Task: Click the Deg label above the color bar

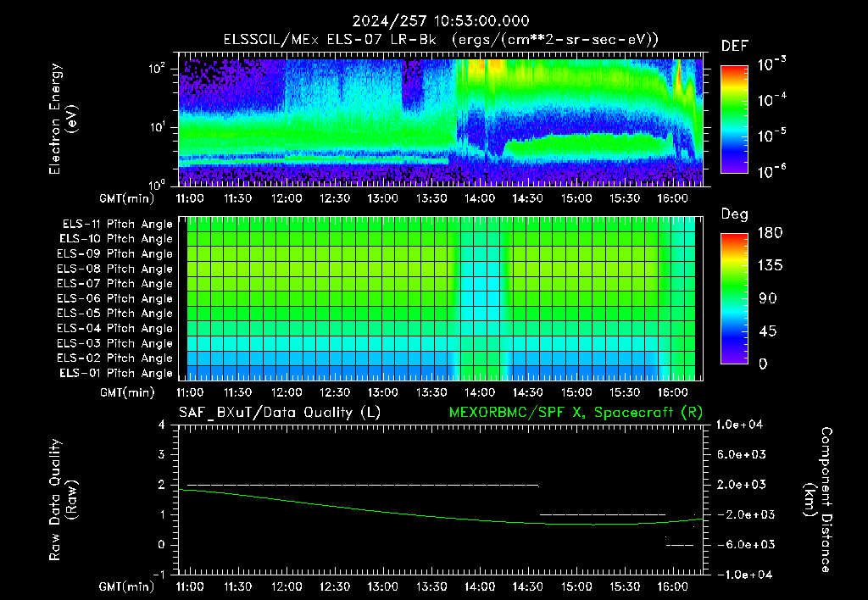Action: (735, 214)
